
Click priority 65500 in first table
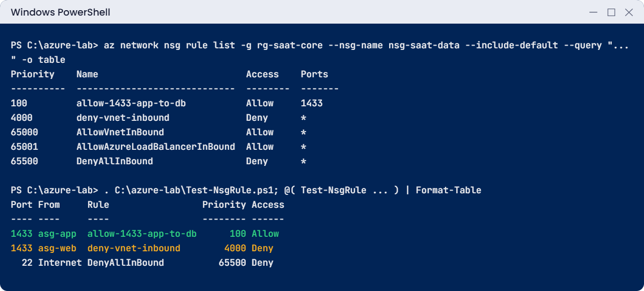[x=24, y=161]
